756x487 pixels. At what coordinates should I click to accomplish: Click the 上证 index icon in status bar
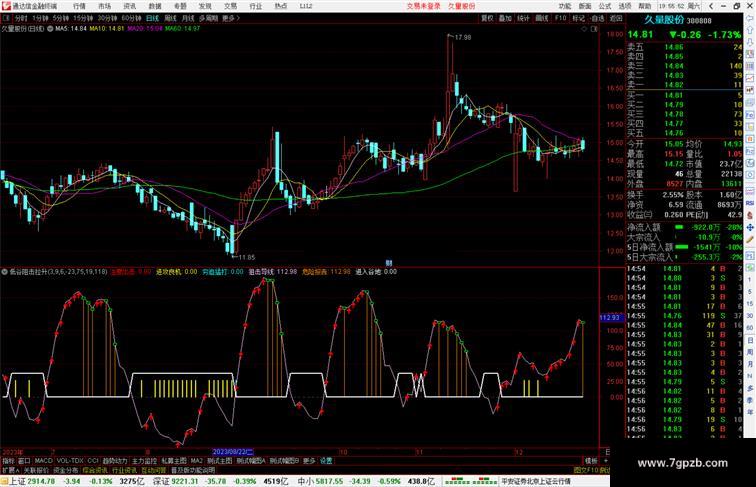pyautogui.click(x=4, y=481)
